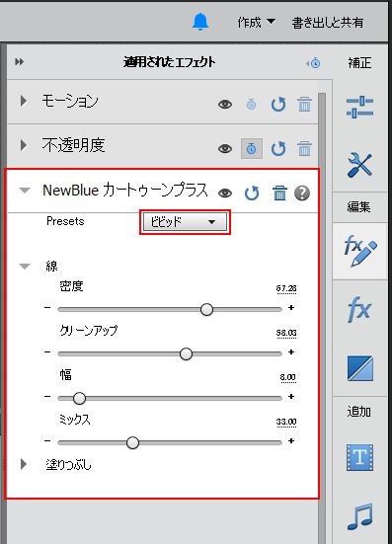Expand the 塗りつぶし section
This screenshot has height=544, width=392.
point(24,464)
